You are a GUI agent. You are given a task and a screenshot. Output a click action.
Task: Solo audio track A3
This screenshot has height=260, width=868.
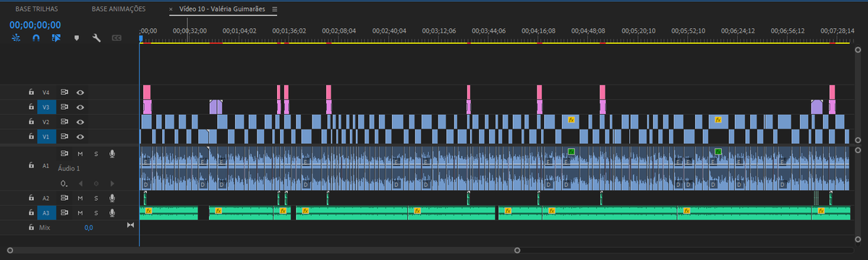coord(95,212)
